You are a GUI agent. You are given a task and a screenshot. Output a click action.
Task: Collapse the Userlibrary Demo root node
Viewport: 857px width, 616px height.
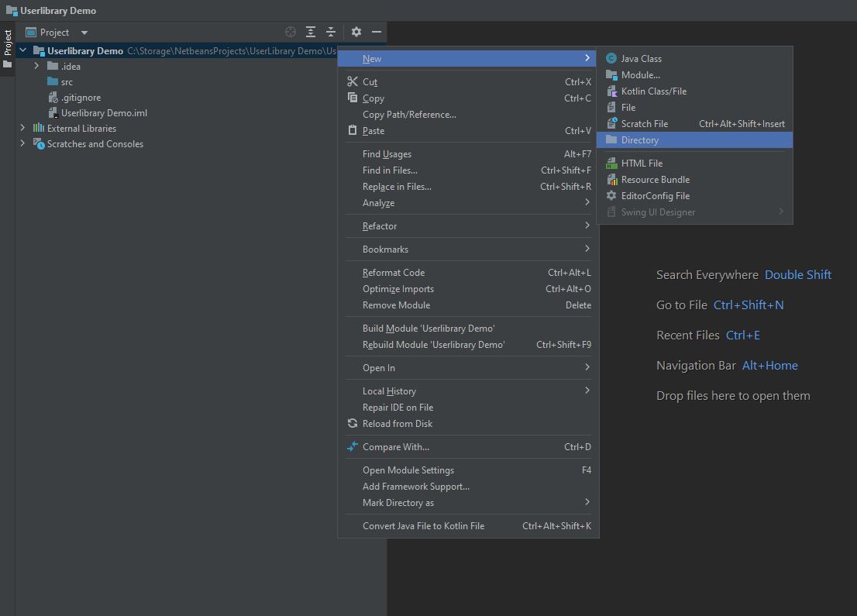(x=23, y=50)
